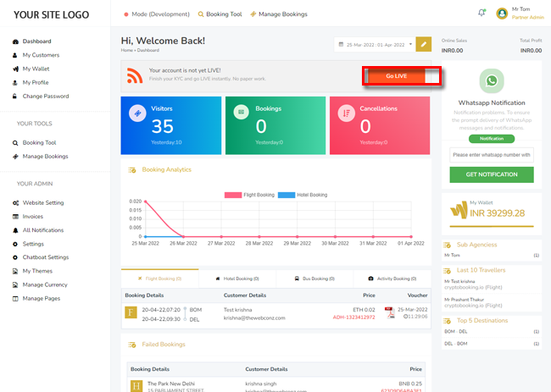551x392 pixels.
Task: Switch to Flight Booking (0) tab
Action: (160, 279)
